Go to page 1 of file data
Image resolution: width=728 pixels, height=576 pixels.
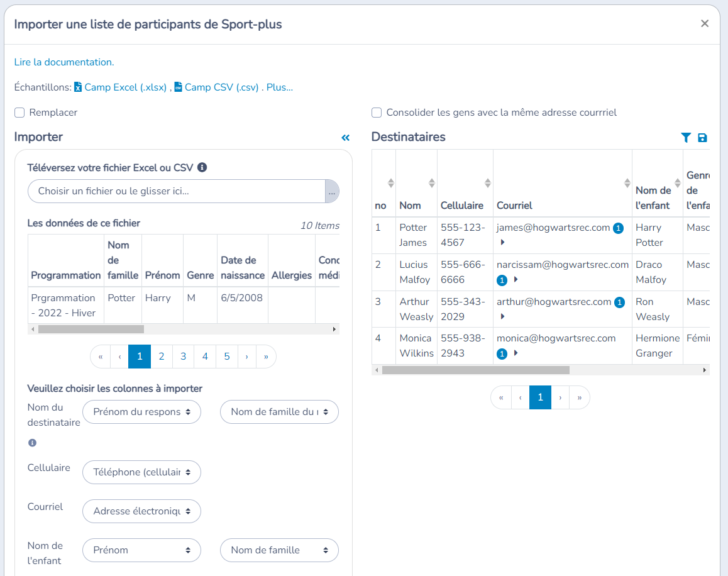(x=140, y=357)
